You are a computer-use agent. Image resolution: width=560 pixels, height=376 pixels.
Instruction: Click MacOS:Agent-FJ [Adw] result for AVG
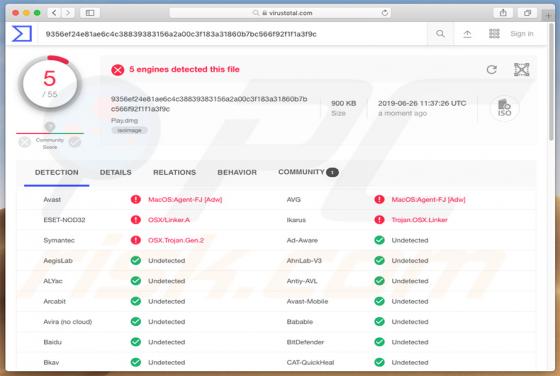[x=428, y=200]
